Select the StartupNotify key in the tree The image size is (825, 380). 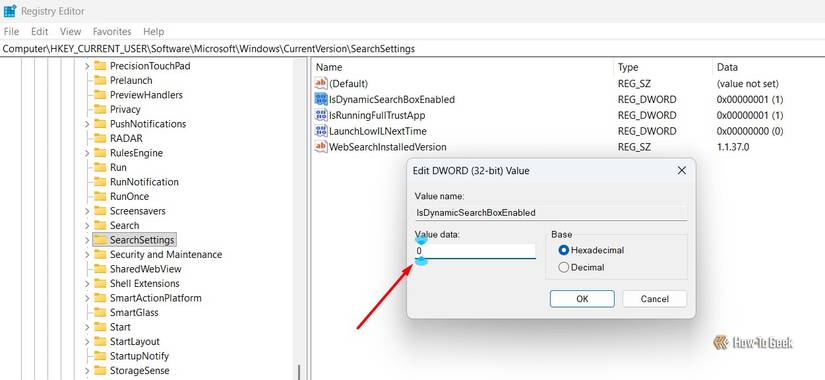click(x=139, y=356)
